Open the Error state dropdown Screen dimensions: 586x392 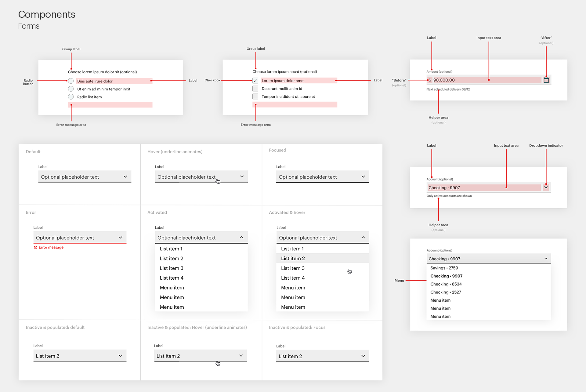click(80, 238)
